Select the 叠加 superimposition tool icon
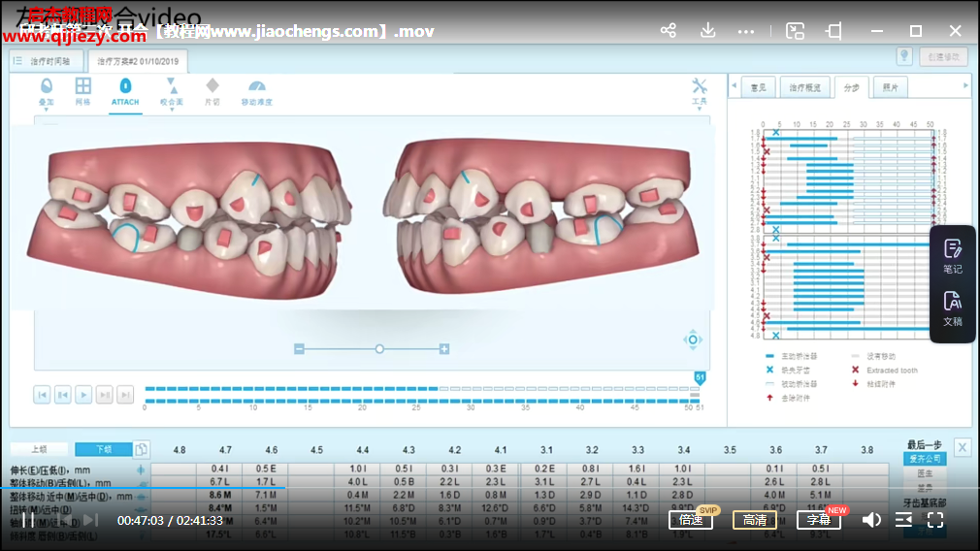Image resolution: width=980 pixels, height=551 pixels. [47, 85]
